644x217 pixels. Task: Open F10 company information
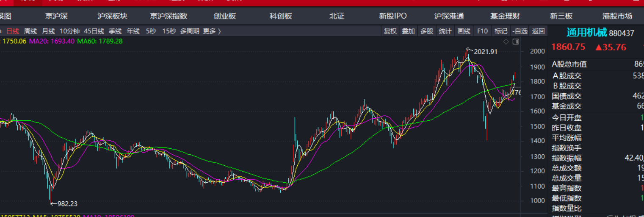pyautogui.click(x=482, y=31)
